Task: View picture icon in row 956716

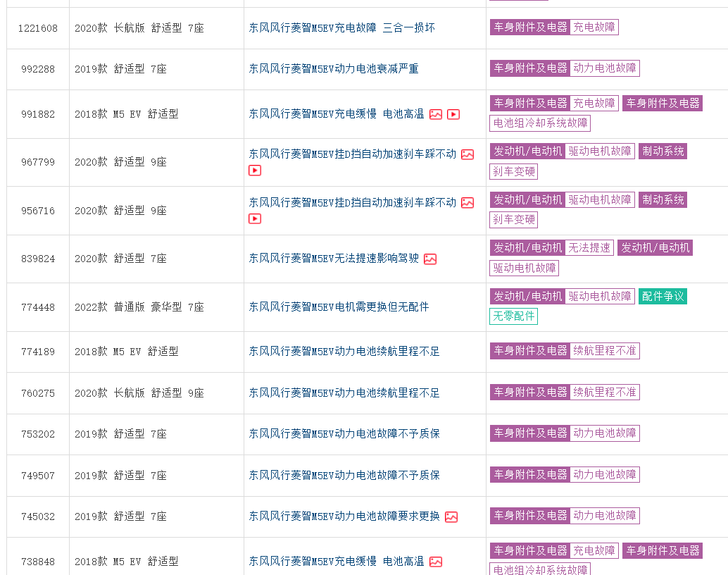Action: 467,203
